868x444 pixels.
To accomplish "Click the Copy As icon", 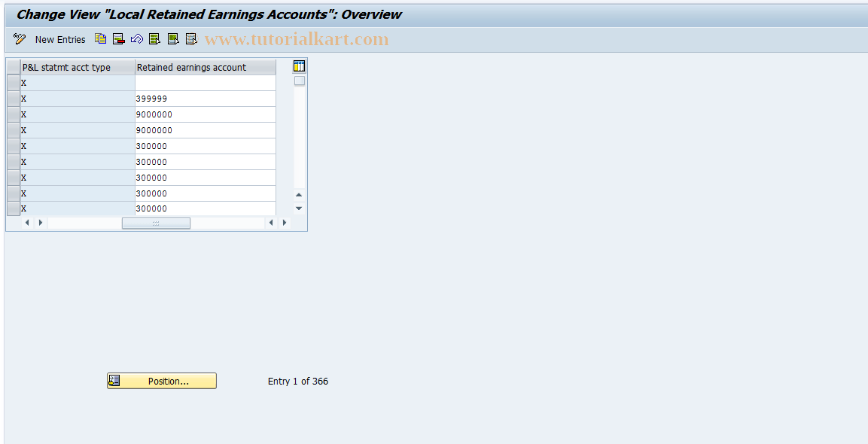I will click(x=100, y=38).
